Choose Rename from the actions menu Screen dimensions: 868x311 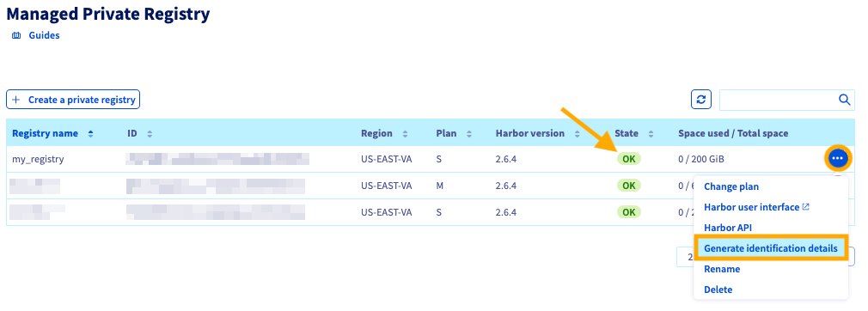tap(722, 269)
